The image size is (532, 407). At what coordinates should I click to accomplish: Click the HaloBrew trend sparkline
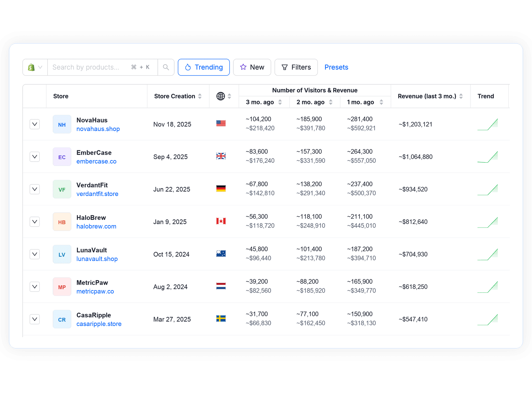488,222
